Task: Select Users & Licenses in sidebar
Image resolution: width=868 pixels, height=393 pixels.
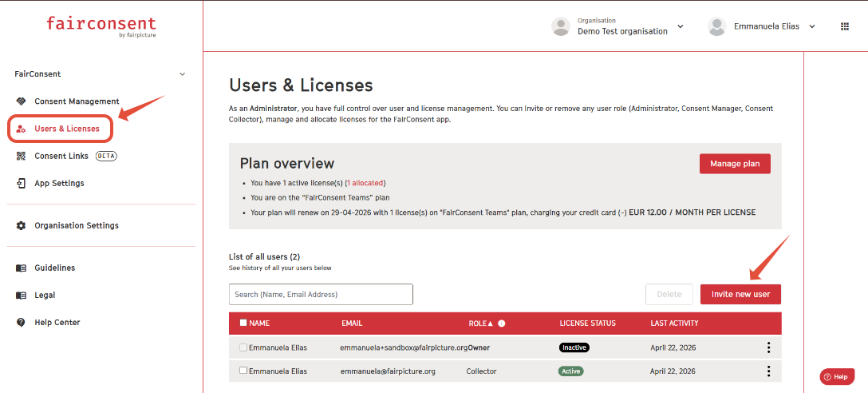Action: point(67,129)
